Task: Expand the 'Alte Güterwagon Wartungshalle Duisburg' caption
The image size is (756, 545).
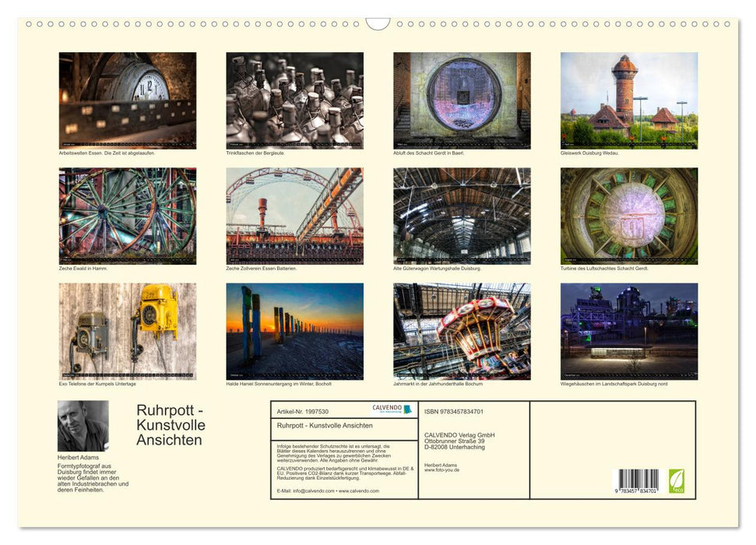Action: coord(437,267)
